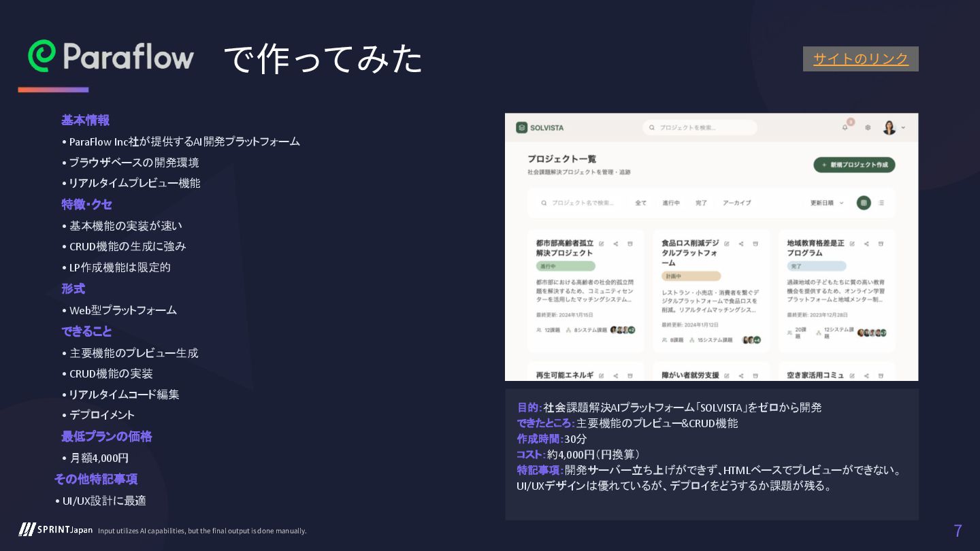Archive the 再生可能エネルギ card

[630, 375]
